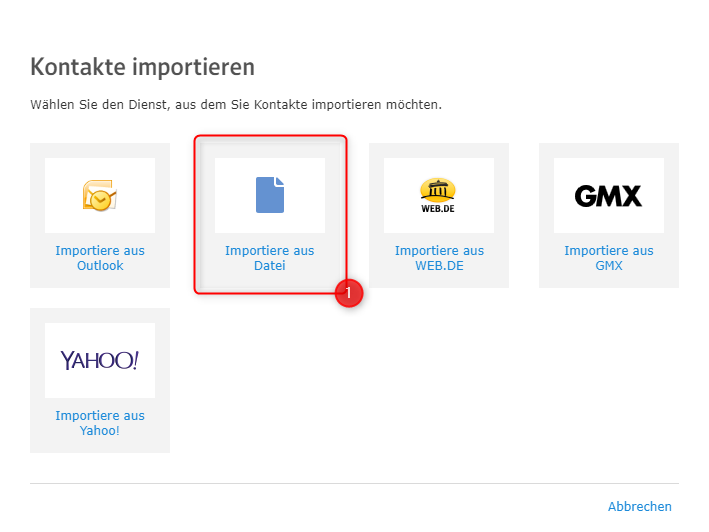
Task: Open the 'Importiere aus Yahoo!' link
Action: (x=100, y=423)
